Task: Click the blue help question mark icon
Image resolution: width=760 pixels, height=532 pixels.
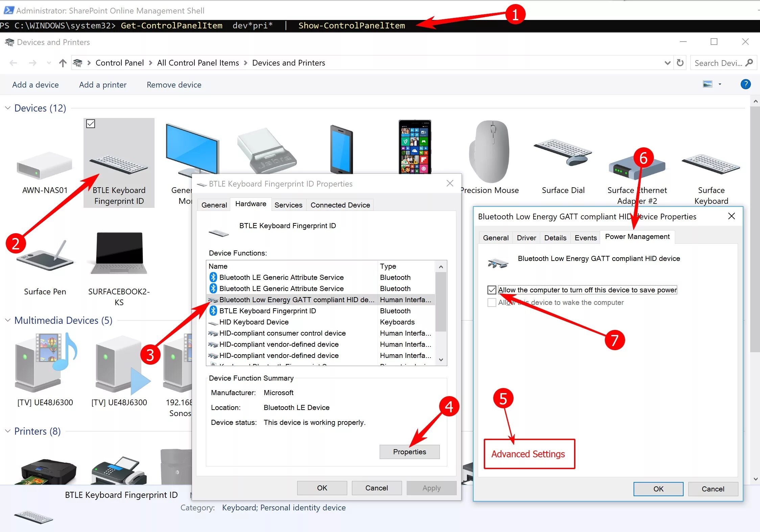Action: pos(745,84)
